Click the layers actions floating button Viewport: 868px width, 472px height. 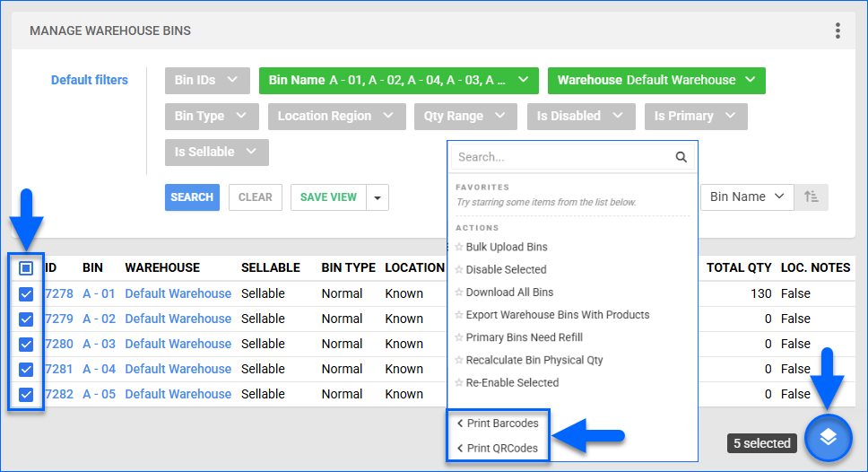click(828, 439)
